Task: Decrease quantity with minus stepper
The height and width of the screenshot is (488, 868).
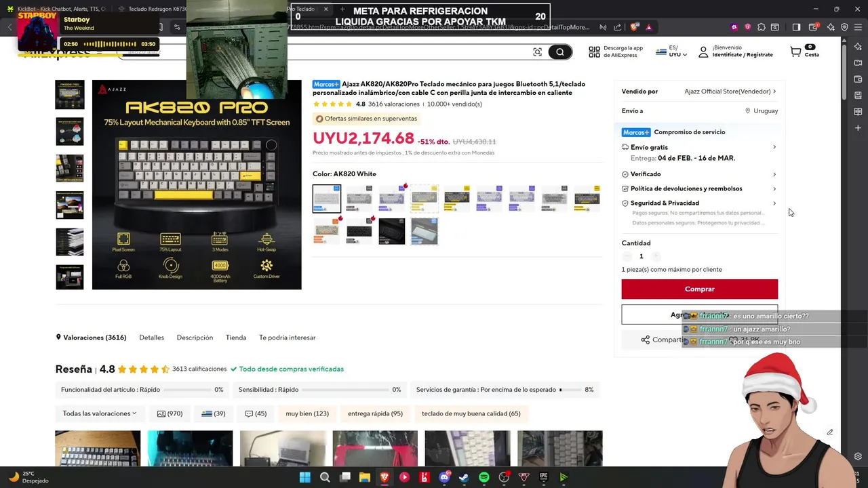Action: click(627, 256)
